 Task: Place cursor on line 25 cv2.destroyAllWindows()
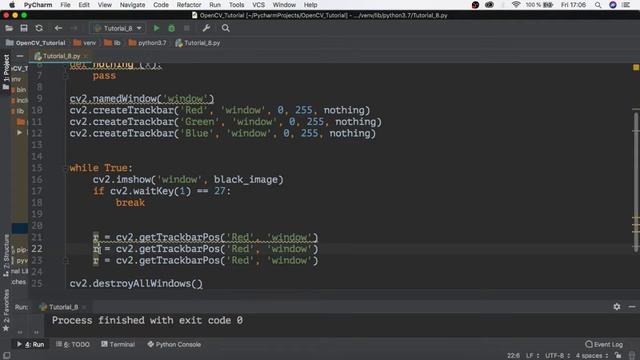(x=136, y=283)
